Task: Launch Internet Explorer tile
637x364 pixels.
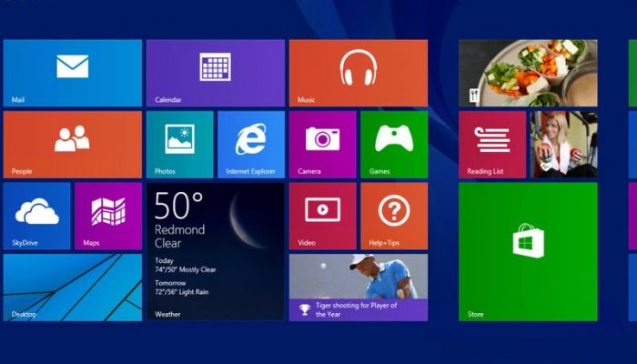Action: tap(251, 145)
